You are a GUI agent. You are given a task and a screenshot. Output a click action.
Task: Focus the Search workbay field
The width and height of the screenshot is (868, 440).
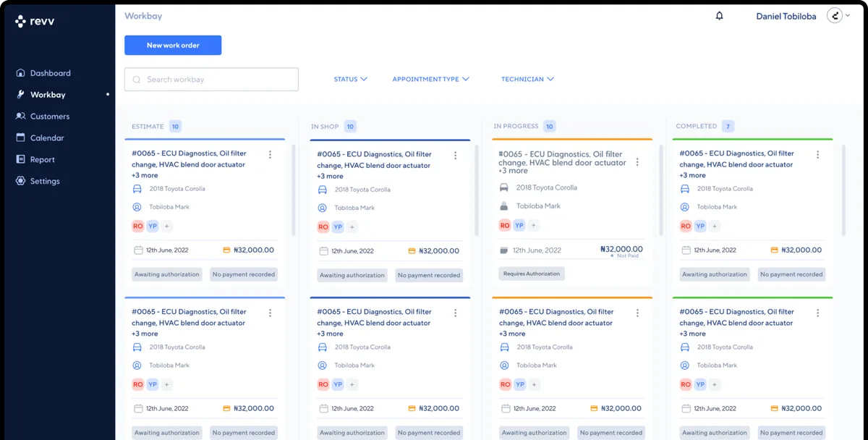tap(211, 80)
